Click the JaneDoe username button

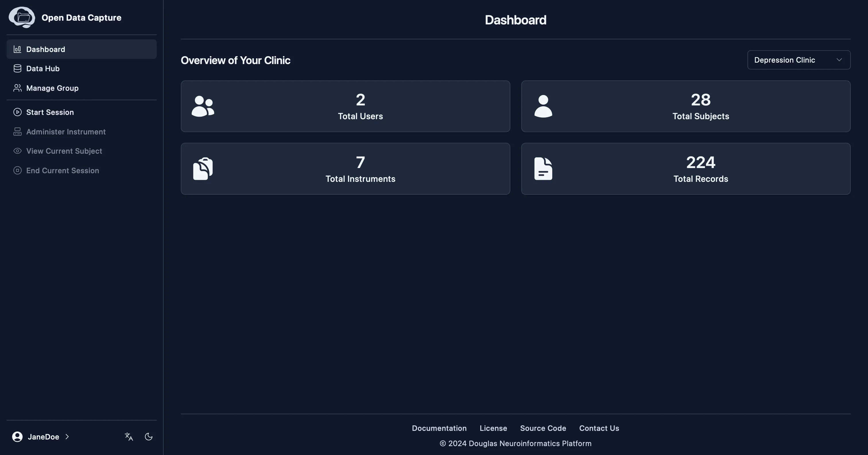tap(41, 437)
